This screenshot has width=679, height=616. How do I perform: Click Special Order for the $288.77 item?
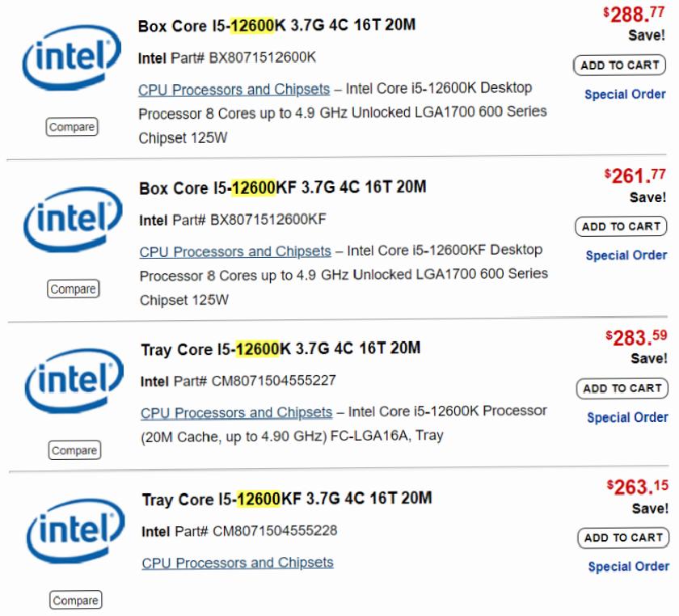tap(625, 95)
